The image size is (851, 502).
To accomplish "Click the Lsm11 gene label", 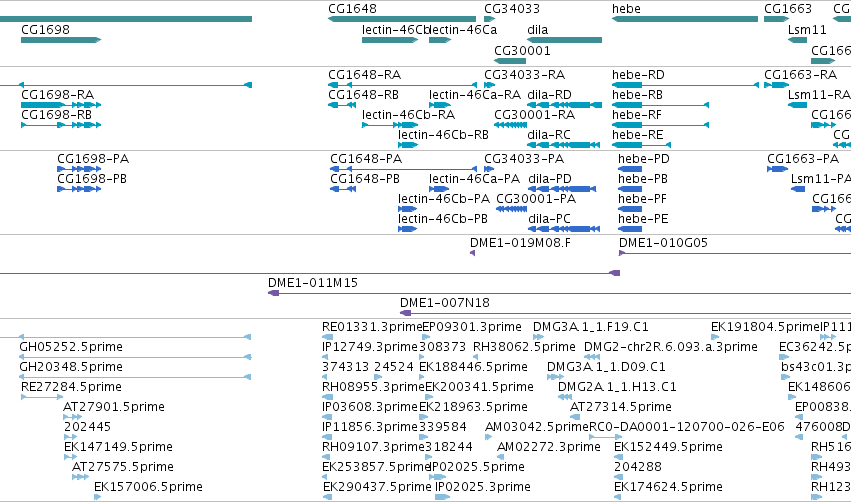I will point(807,29).
